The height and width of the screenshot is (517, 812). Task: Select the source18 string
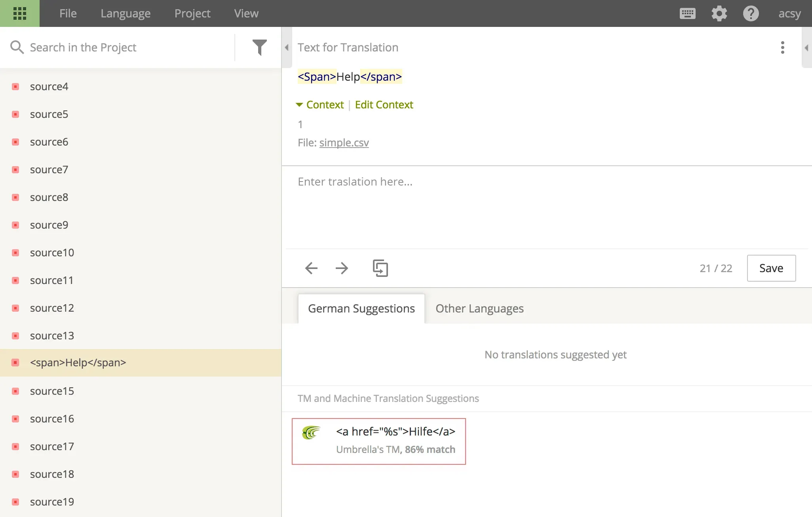pyautogui.click(x=141, y=474)
